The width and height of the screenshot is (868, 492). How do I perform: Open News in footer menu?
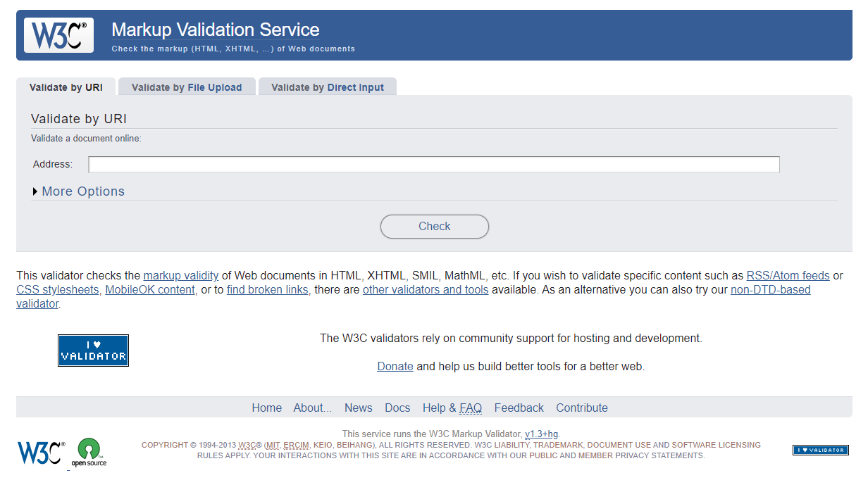click(x=359, y=408)
